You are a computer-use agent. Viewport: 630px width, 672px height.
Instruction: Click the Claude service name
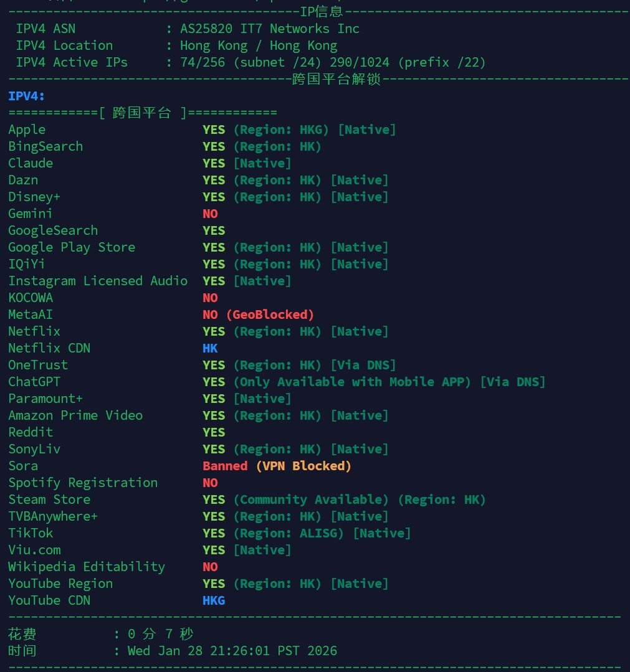click(x=31, y=163)
